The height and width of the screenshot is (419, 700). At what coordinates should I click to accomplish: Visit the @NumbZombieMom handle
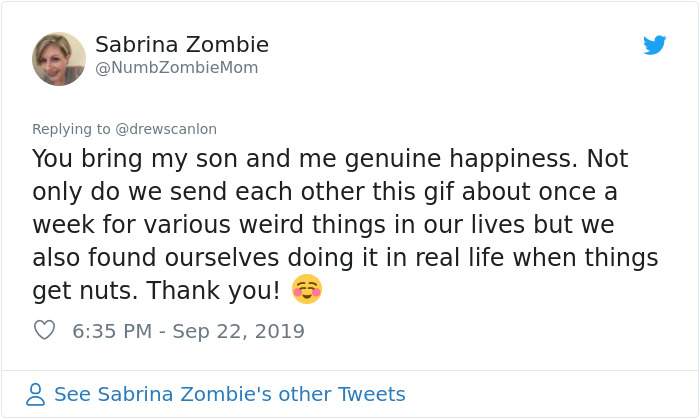[176, 68]
